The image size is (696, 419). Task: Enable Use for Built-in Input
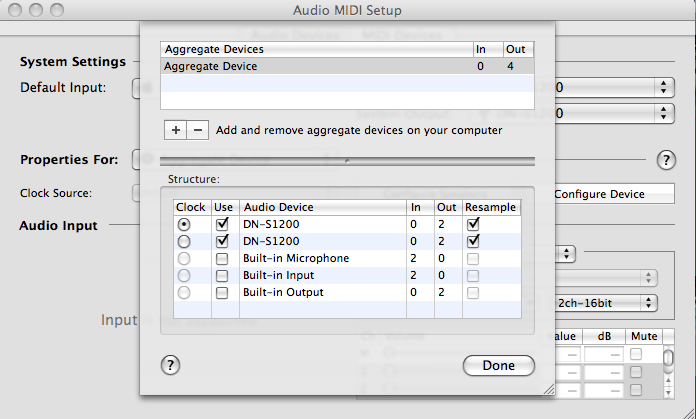(222, 276)
